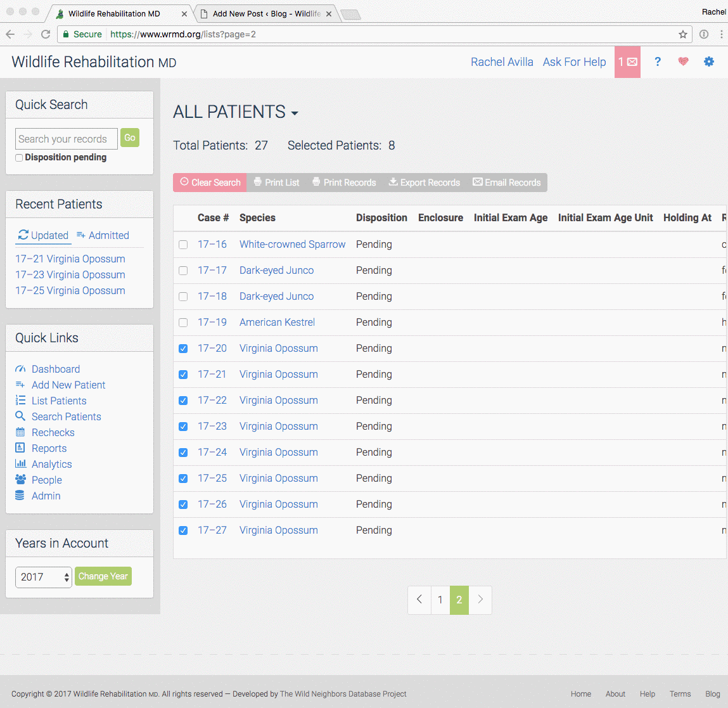The image size is (728, 708).
Task: Uncheck the checkbox for case 17-25
Action: (183, 479)
